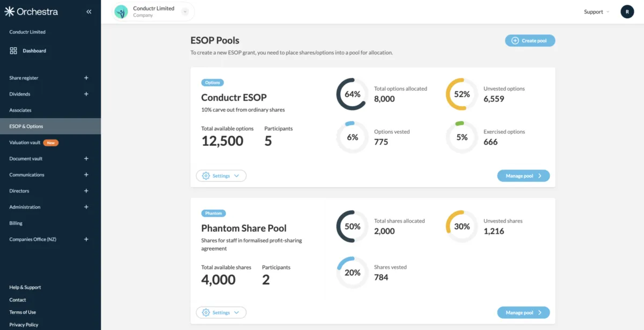The height and width of the screenshot is (330, 644).
Task: Go to Valuation vault menu item
Action: tap(25, 143)
